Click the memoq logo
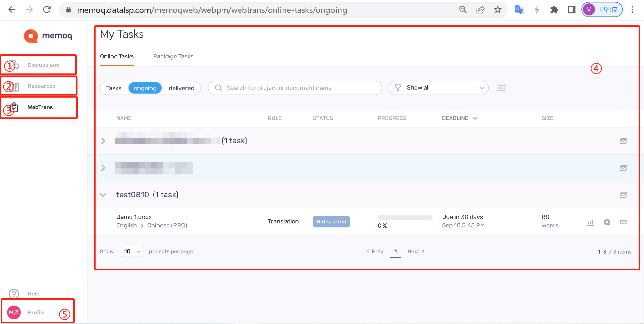Image resolution: width=644 pixels, height=324 pixels. point(48,36)
